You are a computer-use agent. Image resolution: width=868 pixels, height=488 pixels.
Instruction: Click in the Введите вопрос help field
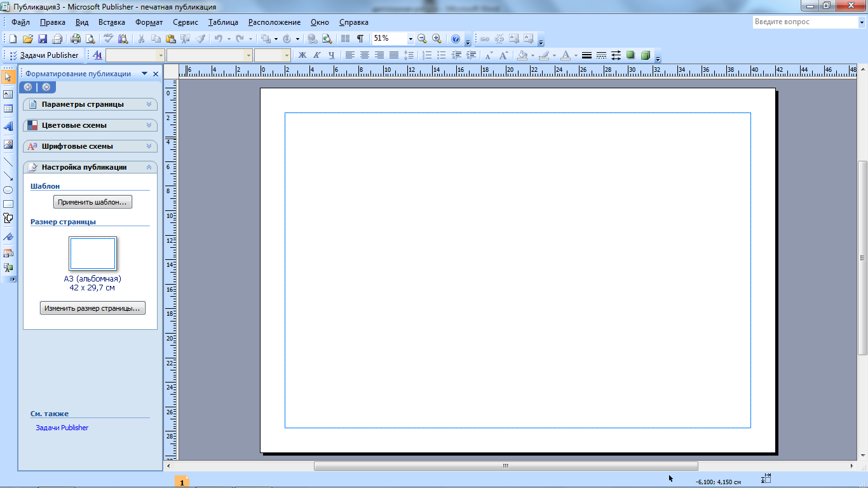click(804, 22)
